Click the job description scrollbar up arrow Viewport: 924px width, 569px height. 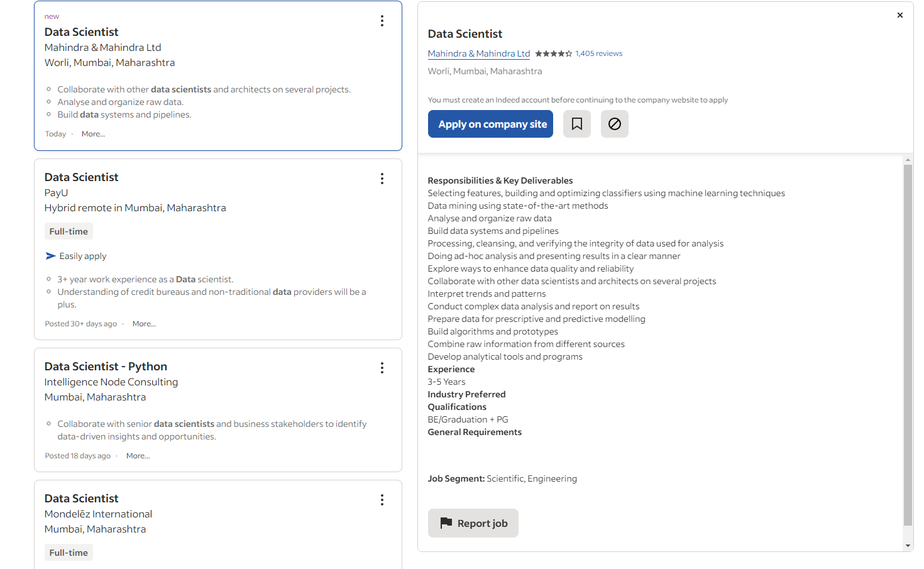pyautogui.click(x=907, y=160)
